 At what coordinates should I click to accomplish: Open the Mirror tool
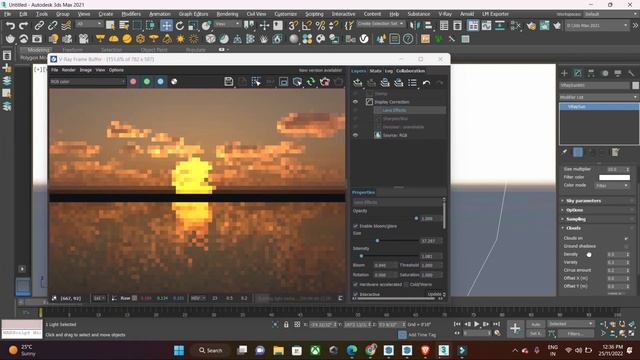[x=415, y=26]
